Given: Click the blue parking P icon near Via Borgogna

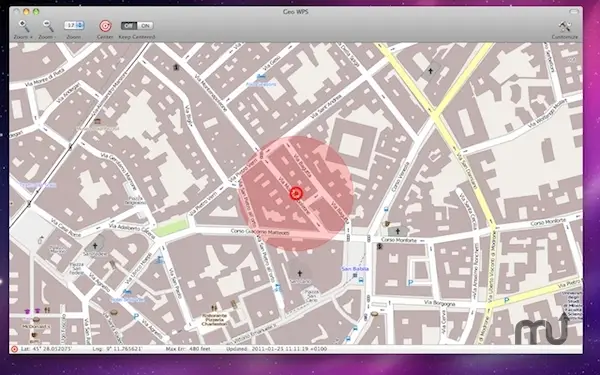Looking at the screenshot, I should click(410, 283).
